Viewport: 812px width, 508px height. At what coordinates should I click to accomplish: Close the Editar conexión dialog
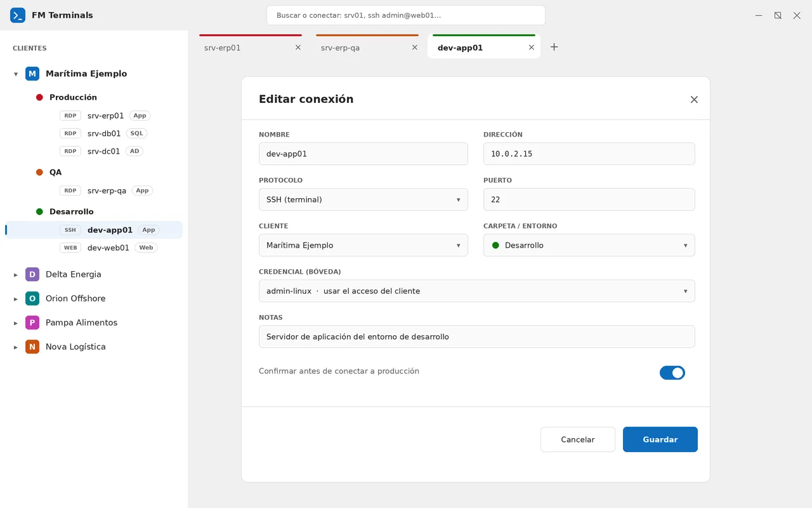(694, 100)
